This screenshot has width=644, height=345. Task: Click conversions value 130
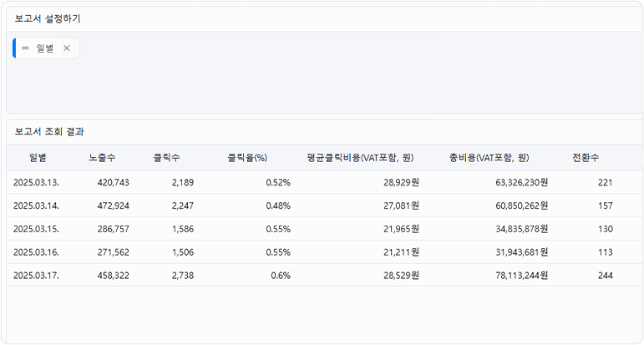point(606,229)
